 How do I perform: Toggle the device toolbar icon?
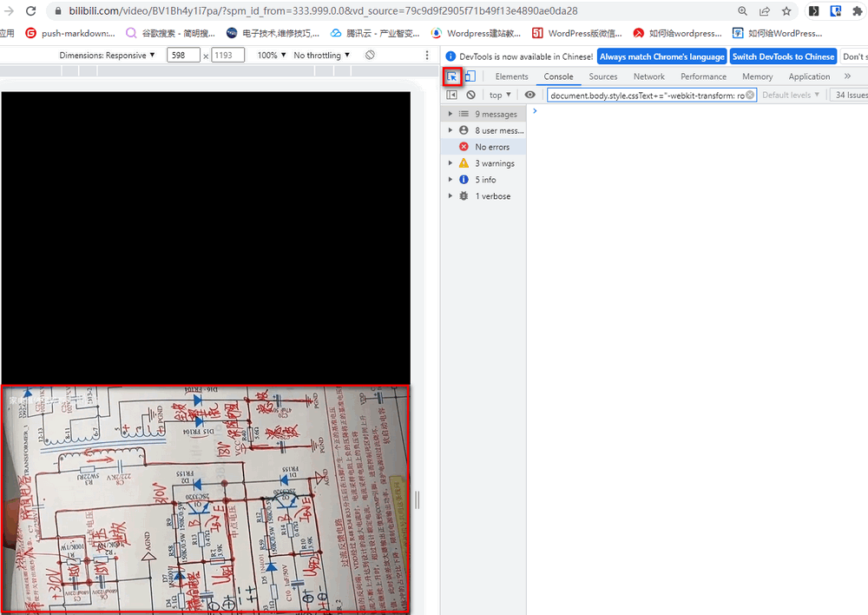tap(470, 76)
